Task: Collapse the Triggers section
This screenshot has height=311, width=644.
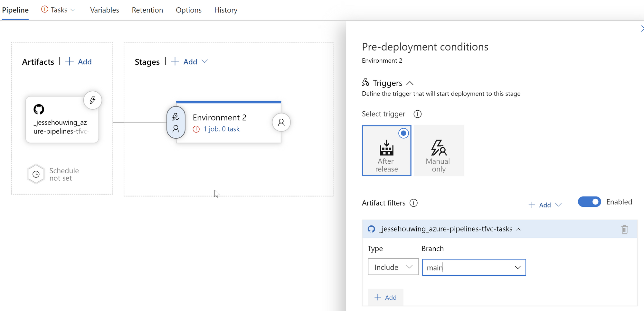Action: point(410,83)
